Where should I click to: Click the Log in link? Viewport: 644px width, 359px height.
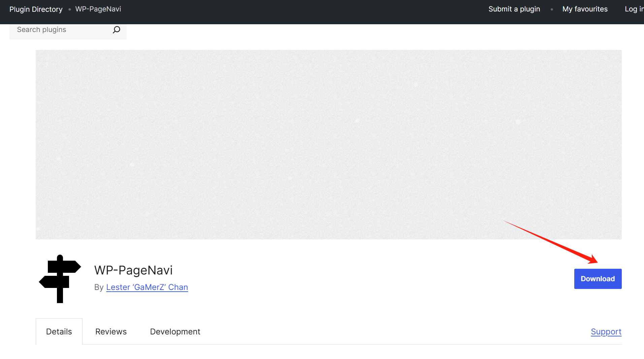point(634,9)
